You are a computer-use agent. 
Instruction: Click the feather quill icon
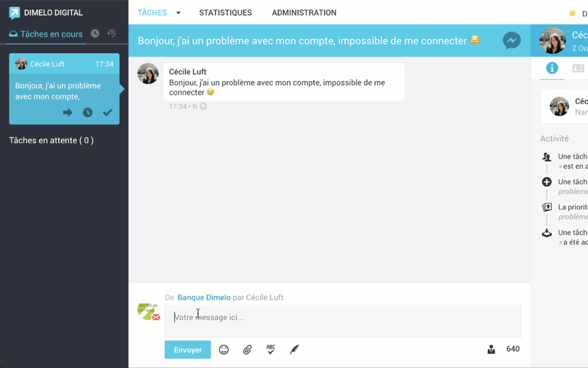tap(294, 350)
